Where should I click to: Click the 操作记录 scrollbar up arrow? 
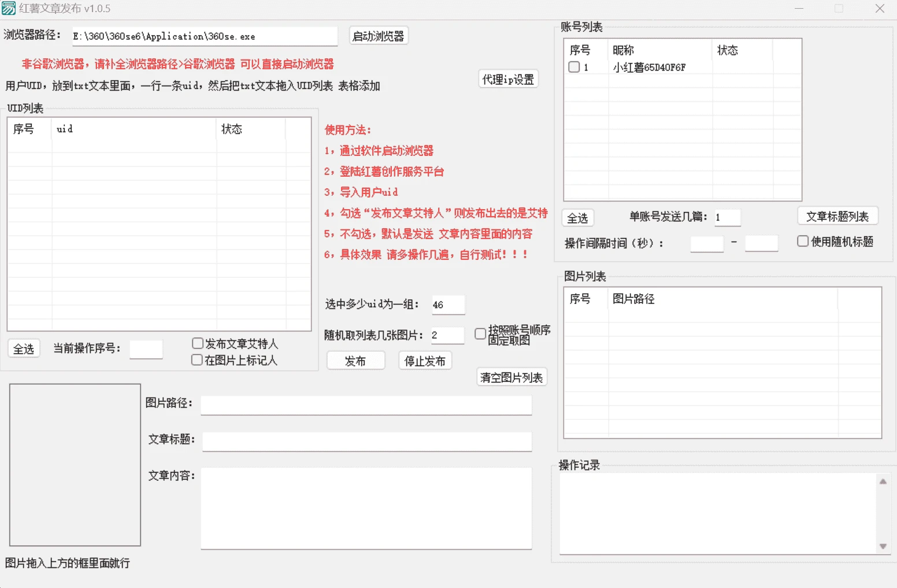pos(883,480)
